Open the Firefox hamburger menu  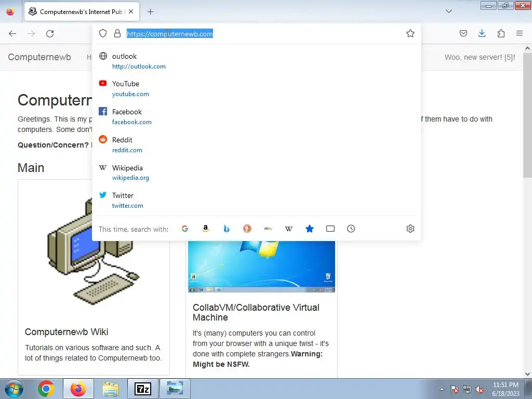520,33
